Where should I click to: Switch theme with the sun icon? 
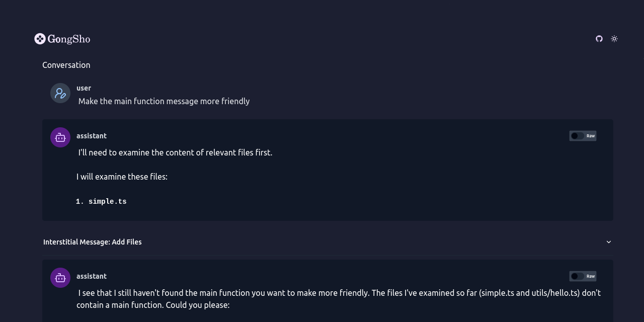(614, 39)
